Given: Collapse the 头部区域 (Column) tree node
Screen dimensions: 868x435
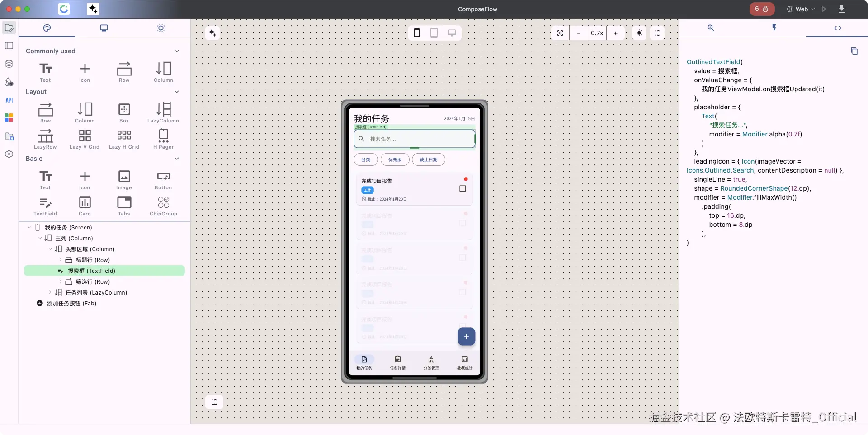Looking at the screenshot, I should pyautogui.click(x=50, y=249).
